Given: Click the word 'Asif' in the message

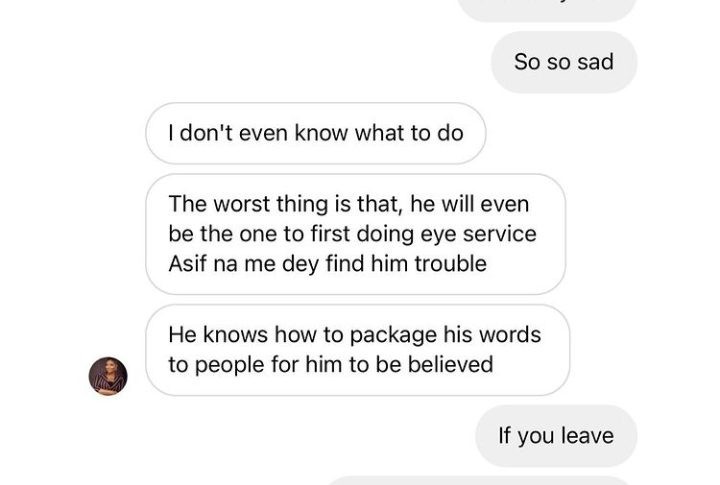Looking at the screenshot, I should click(x=187, y=264).
